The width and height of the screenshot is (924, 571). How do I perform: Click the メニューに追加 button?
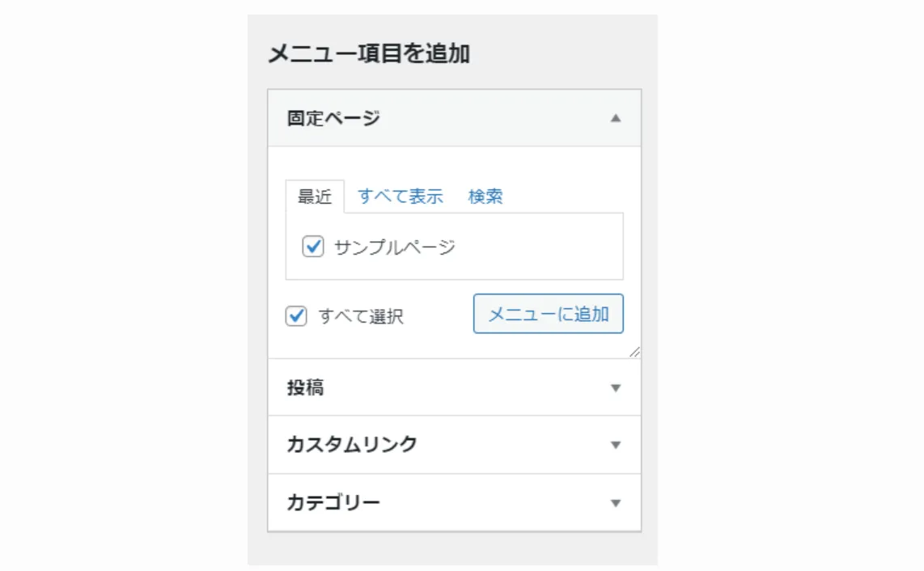[x=547, y=314]
